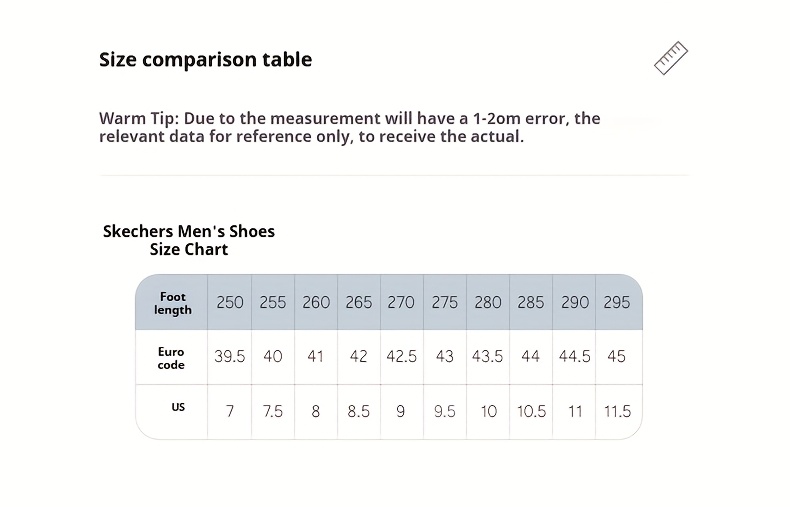Click Euro code 39.5 cell
The image size is (790, 507).
coord(230,357)
